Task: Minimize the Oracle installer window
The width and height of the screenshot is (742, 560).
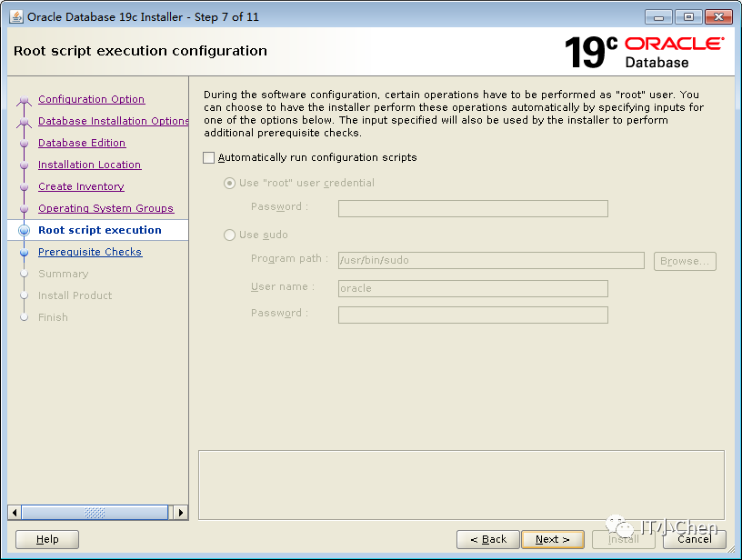Action: point(658,17)
